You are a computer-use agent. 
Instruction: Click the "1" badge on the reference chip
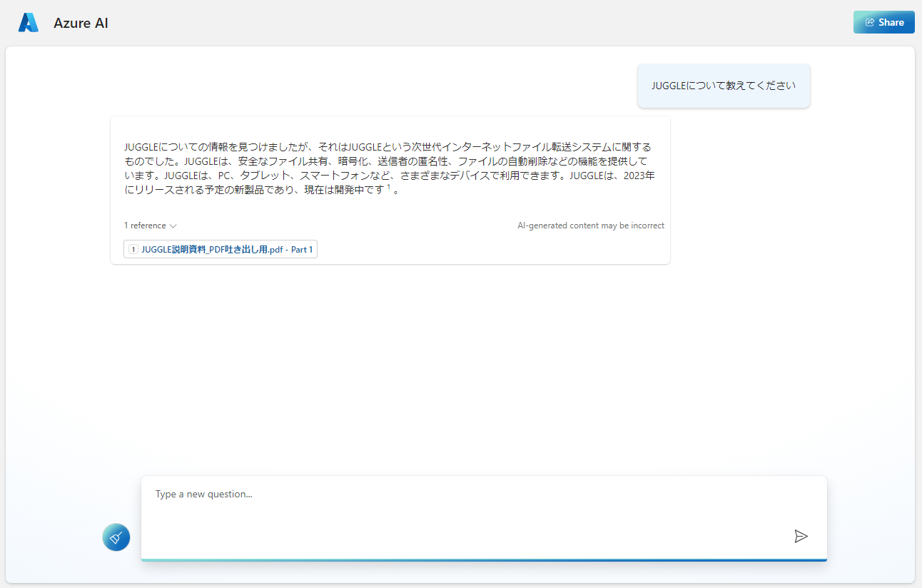[133, 249]
